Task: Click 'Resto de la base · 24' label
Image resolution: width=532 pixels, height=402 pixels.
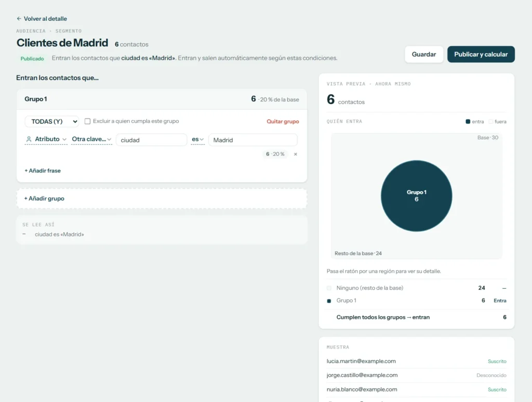Action: pos(358,253)
